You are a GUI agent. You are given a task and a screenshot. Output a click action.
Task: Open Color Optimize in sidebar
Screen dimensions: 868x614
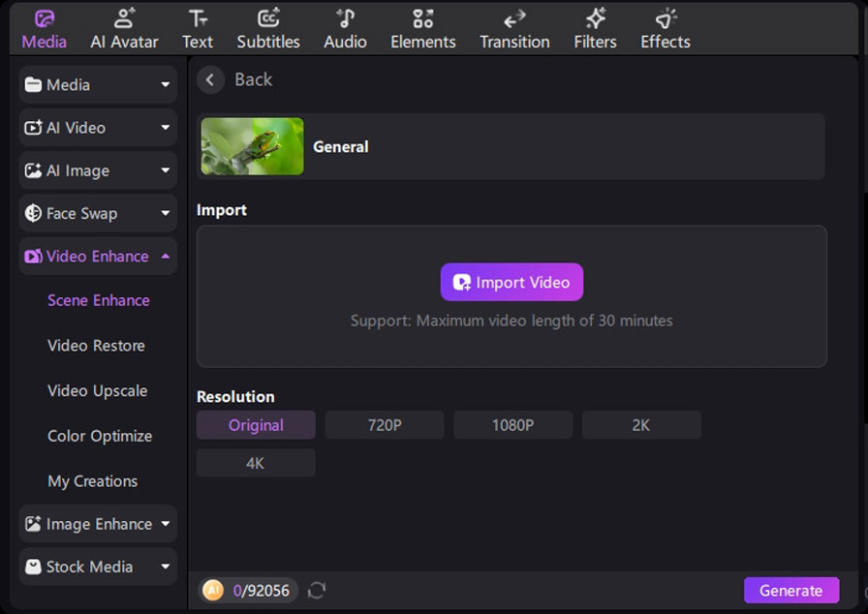pyautogui.click(x=100, y=436)
